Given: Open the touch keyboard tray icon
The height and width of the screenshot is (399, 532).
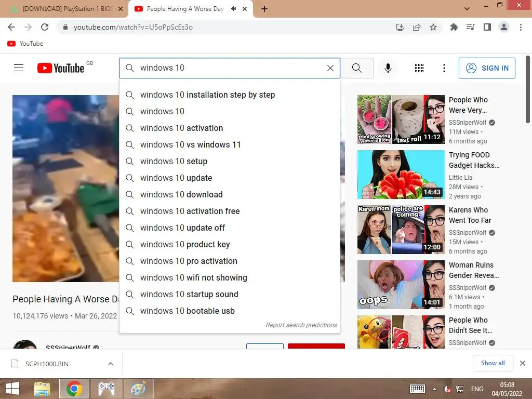Looking at the screenshot, I should [417, 389].
